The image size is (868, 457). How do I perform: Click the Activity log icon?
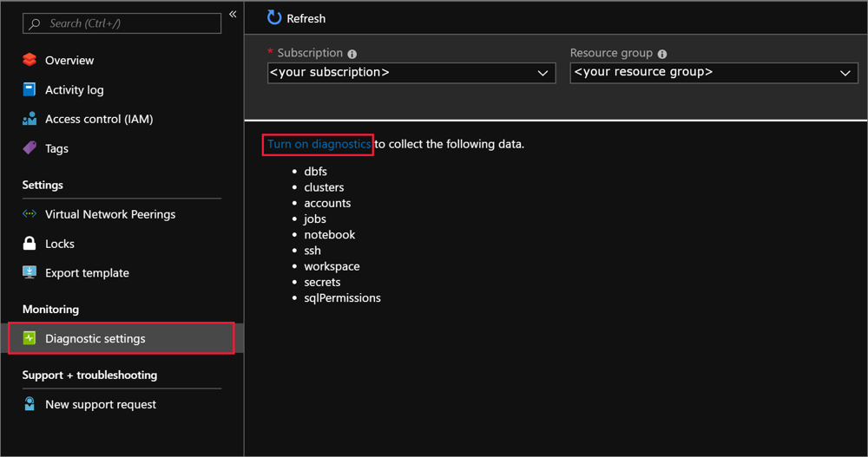30,89
